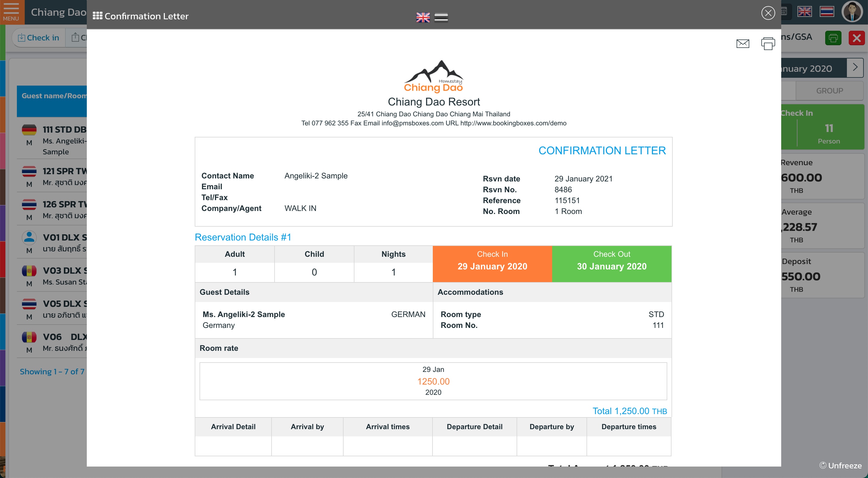Click the apps grid icon beside Confirmation Letter
The height and width of the screenshot is (478, 868).
pos(97,16)
